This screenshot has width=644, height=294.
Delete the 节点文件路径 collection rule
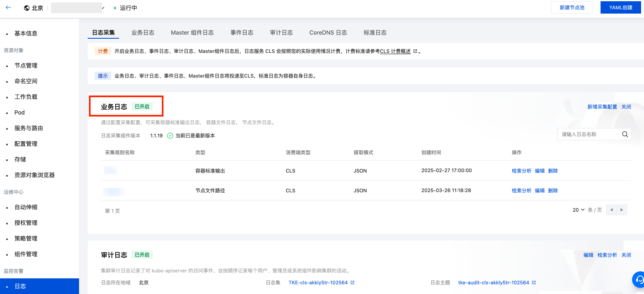(553, 191)
